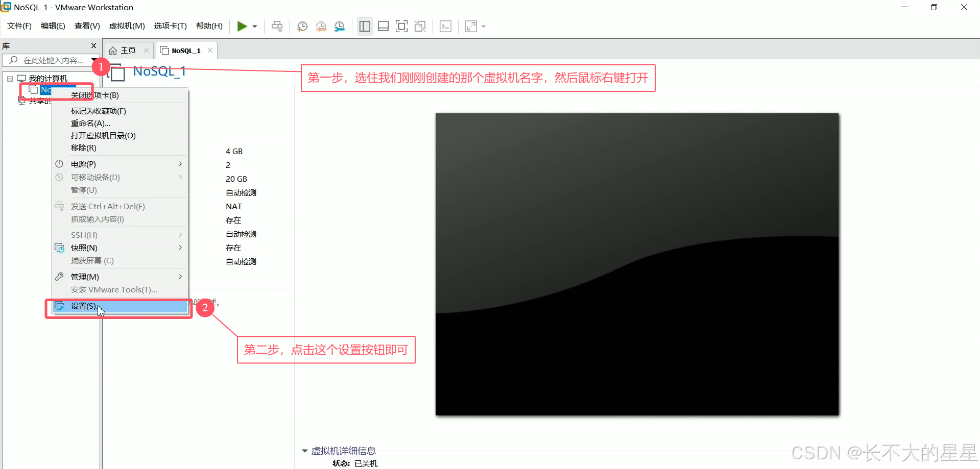Open the 查看(V) menu
The width and height of the screenshot is (980, 469).
(x=87, y=26)
